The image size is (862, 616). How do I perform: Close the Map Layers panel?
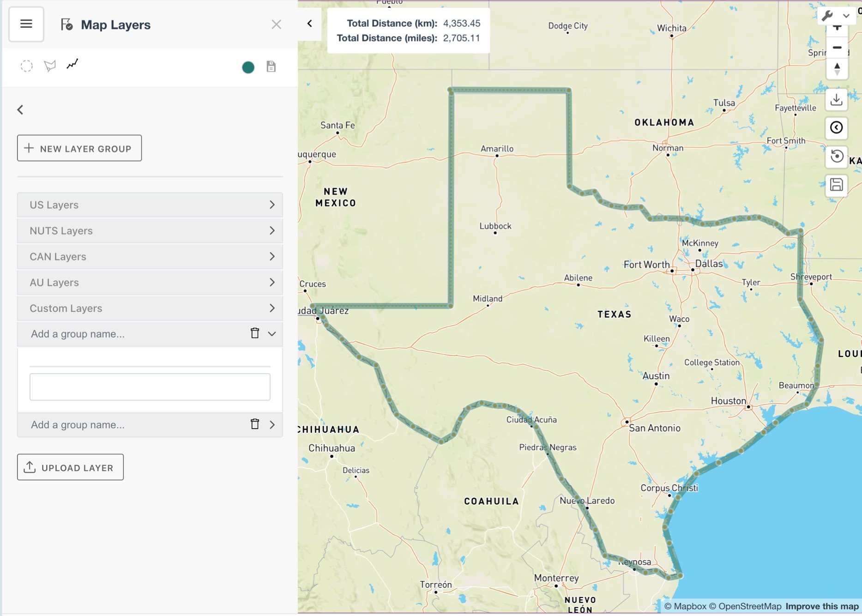pyautogui.click(x=276, y=24)
